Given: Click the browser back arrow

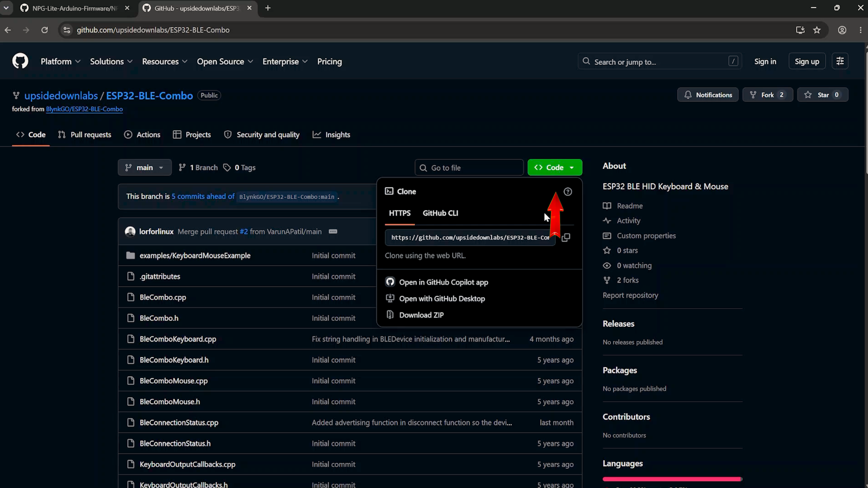Looking at the screenshot, I should tap(8, 30).
